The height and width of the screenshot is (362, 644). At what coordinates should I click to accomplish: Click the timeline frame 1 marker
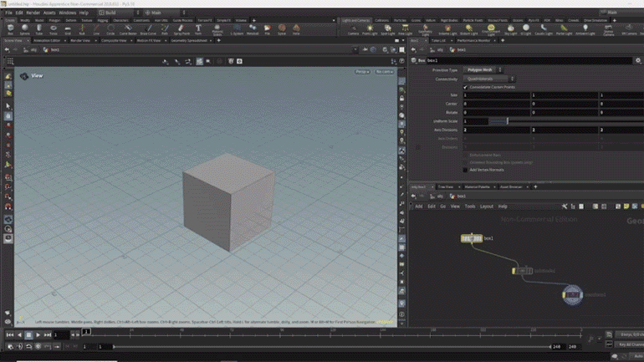[86, 331]
